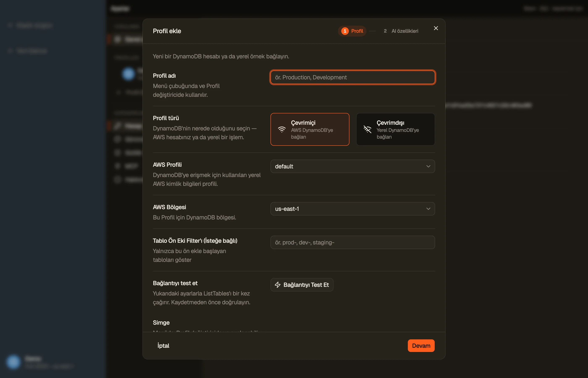Viewport: 588px width, 378px height.
Task: Click the blurred avatar in bottom-left sidebar
Action: [13, 362]
